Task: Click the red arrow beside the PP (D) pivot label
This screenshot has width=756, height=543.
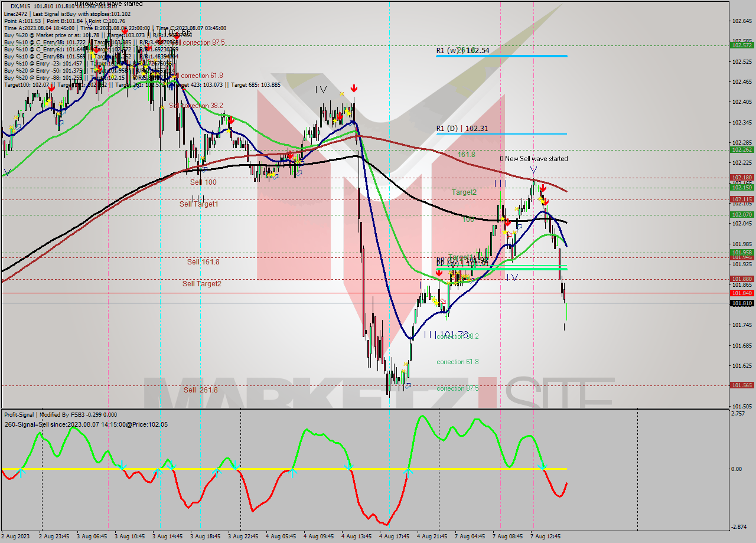Action: [439, 273]
